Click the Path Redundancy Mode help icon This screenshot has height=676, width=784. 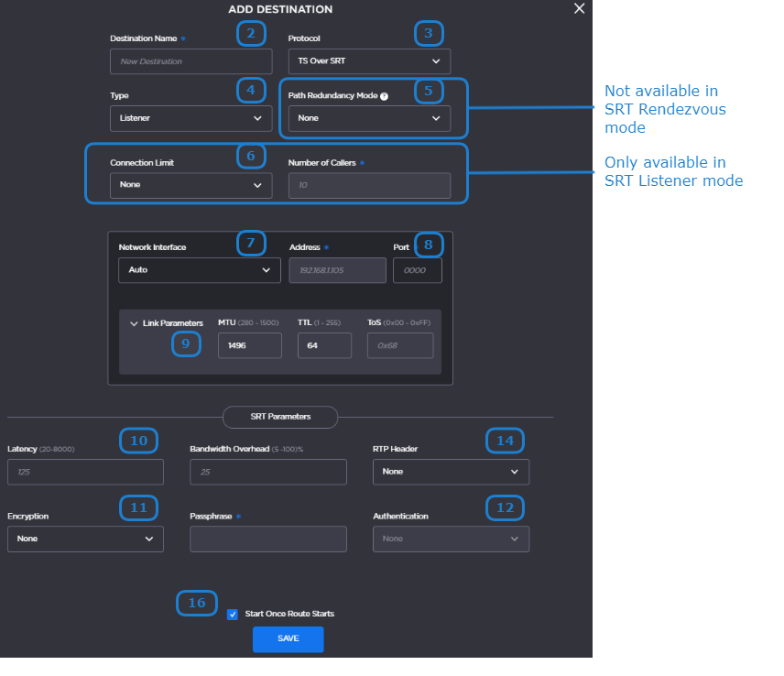pyautogui.click(x=385, y=96)
